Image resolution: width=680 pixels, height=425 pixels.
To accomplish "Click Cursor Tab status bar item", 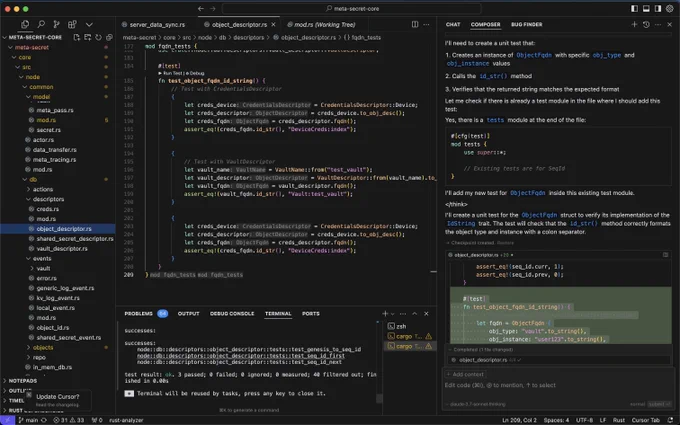I will pyautogui.click(x=645, y=420).
